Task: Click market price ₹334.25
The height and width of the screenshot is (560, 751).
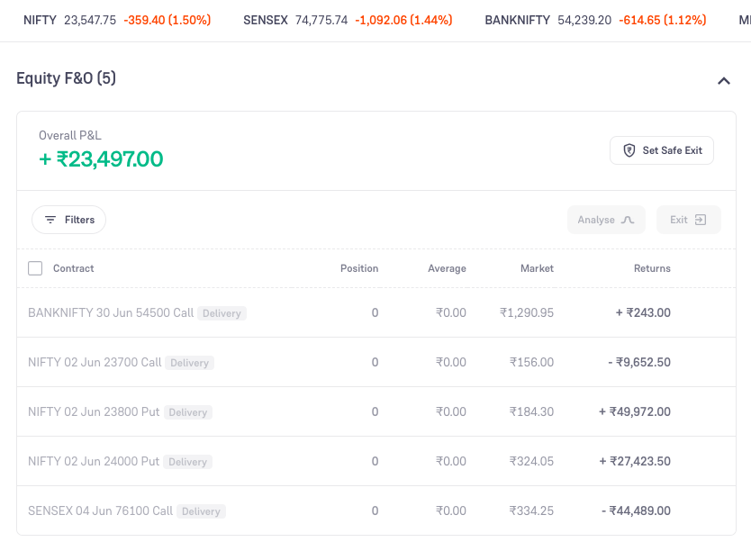Action: (x=531, y=511)
